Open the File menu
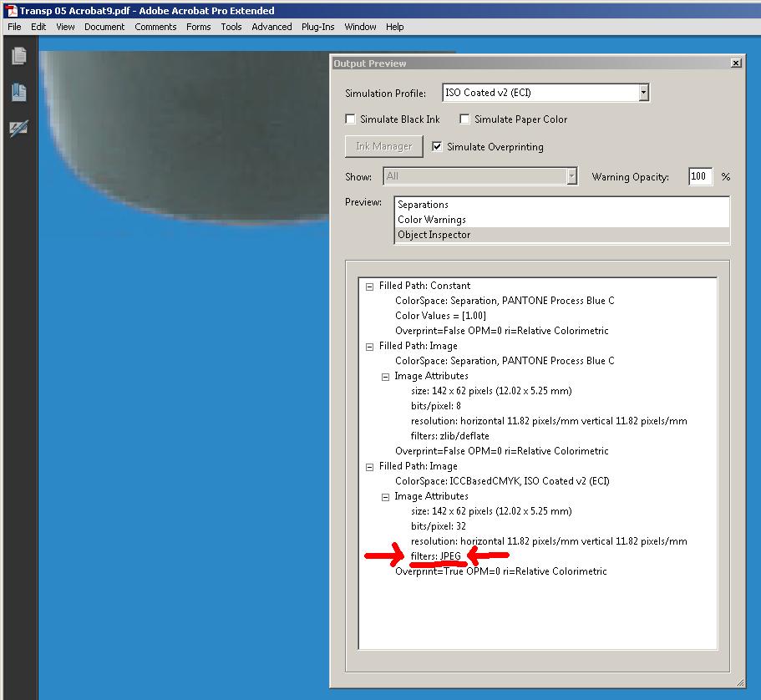Image resolution: width=761 pixels, height=700 pixels. [x=14, y=27]
